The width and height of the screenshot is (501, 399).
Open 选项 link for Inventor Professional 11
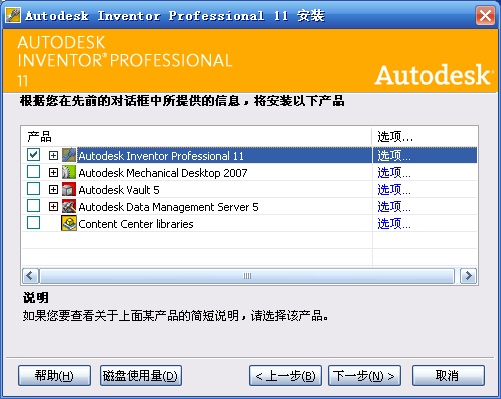click(x=394, y=155)
